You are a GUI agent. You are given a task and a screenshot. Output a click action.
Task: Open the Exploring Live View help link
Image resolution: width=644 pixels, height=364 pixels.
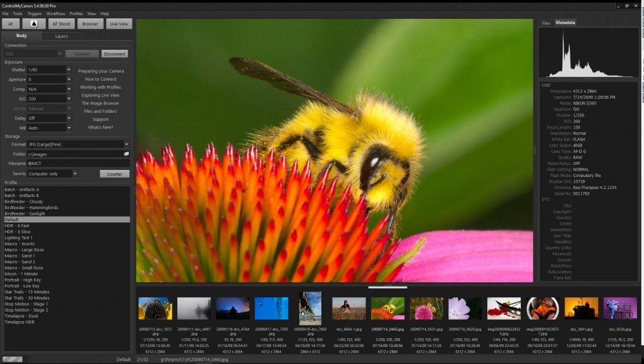pos(101,95)
